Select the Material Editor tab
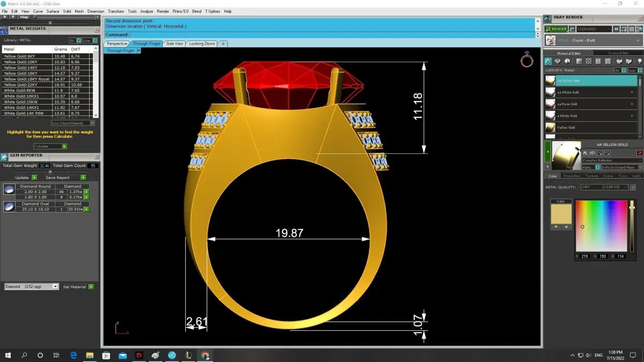644x362 pixels. [x=569, y=53]
